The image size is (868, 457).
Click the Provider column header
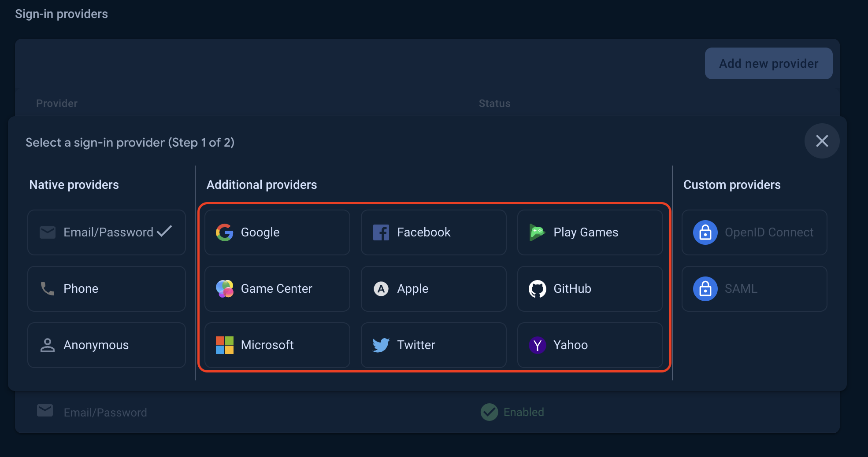[57, 103]
